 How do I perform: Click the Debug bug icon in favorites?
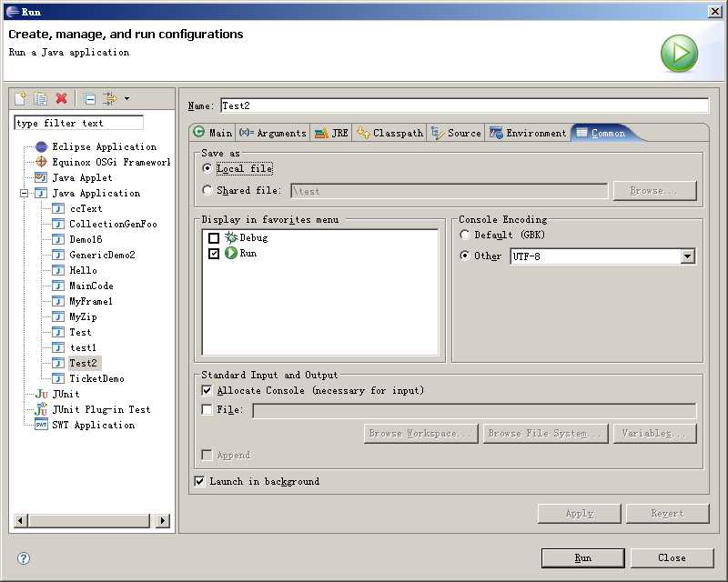pos(231,237)
